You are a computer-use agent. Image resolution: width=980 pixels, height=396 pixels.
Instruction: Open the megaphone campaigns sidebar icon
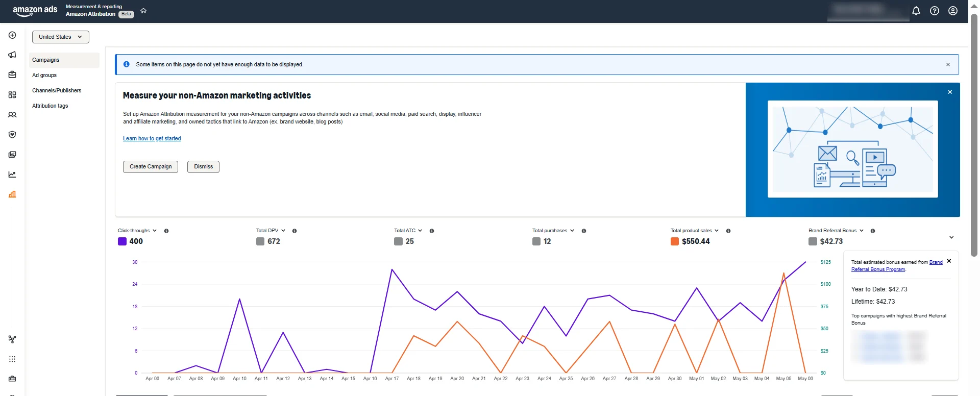[x=12, y=55]
